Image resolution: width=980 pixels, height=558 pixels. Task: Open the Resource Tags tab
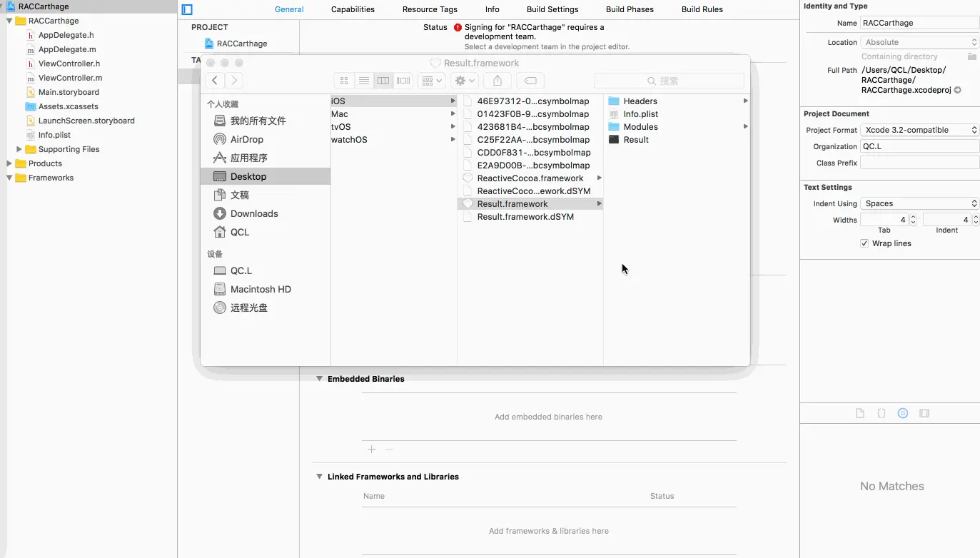430,9
